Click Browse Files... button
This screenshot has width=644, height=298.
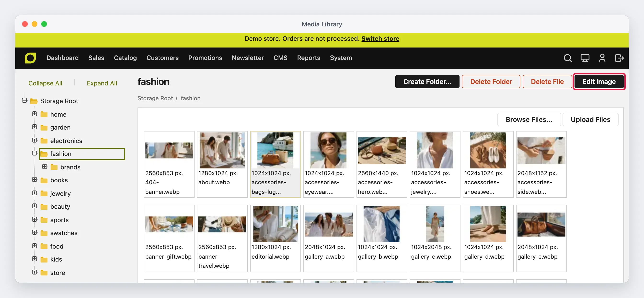pyautogui.click(x=529, y=119)
